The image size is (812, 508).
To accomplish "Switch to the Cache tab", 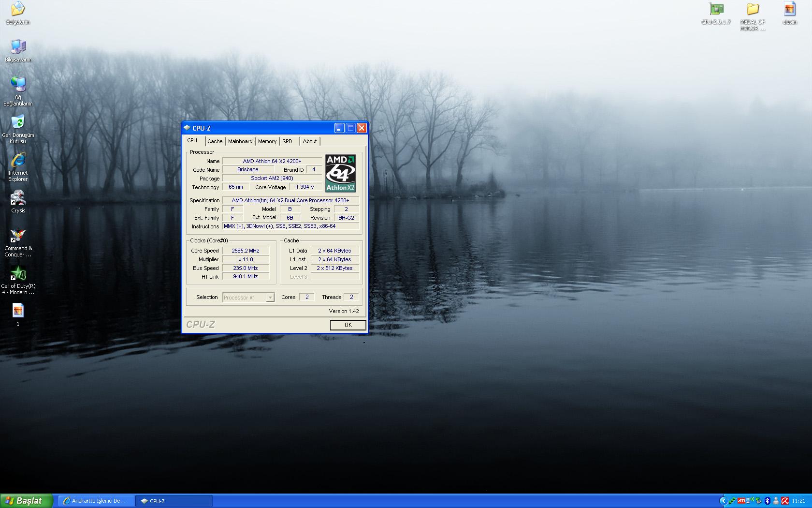I will tap(215, 141).
